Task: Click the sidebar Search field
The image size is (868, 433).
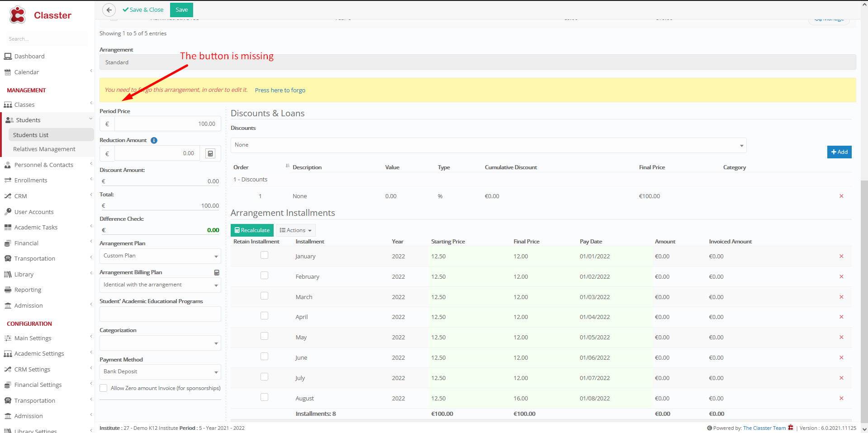Action: pyautogui.click(x=47, y=39)
